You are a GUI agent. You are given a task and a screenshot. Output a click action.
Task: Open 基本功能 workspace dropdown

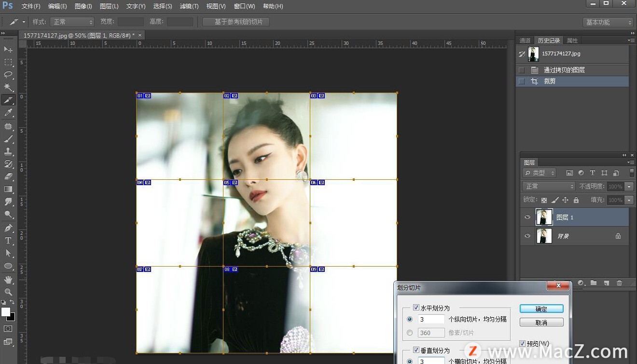click(x=608, y=22)
